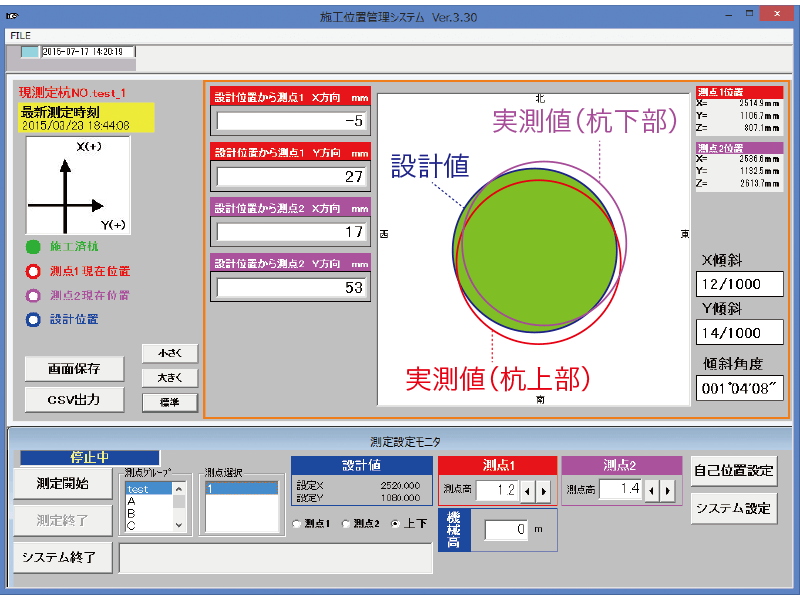Open システム設定
The width and height of the screenshot is (800, 600).
(x=734, y=508)
